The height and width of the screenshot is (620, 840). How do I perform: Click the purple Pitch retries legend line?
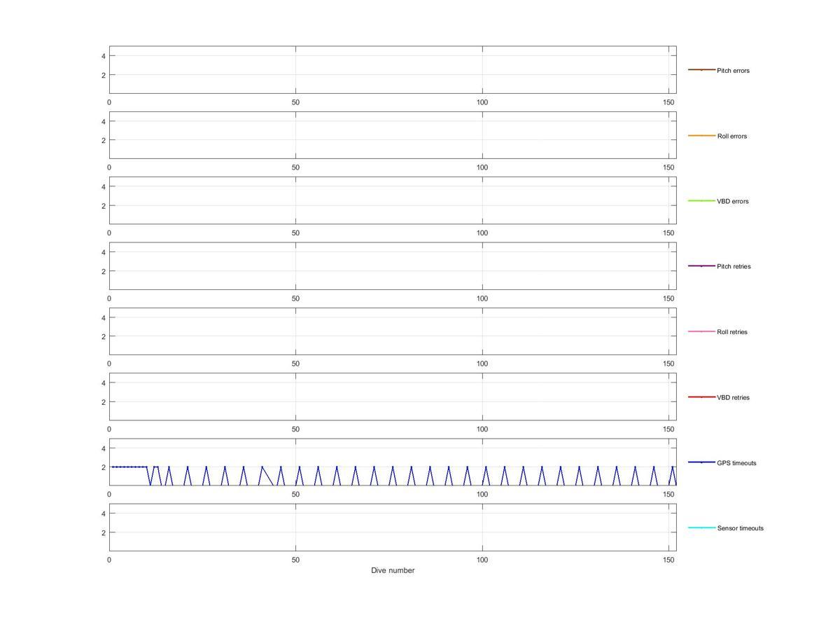(x=701, y=266)
